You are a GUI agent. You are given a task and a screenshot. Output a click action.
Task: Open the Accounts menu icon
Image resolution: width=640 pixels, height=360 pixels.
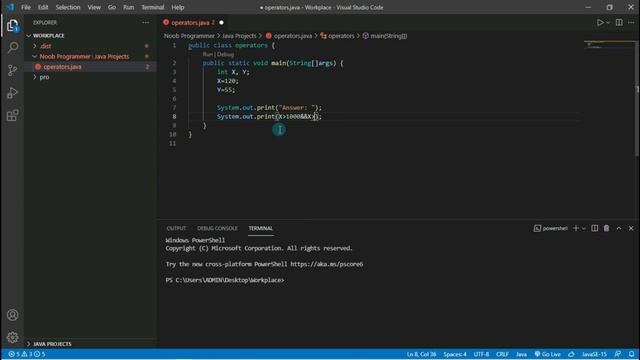pyautogui.click(x=13, y=315)
